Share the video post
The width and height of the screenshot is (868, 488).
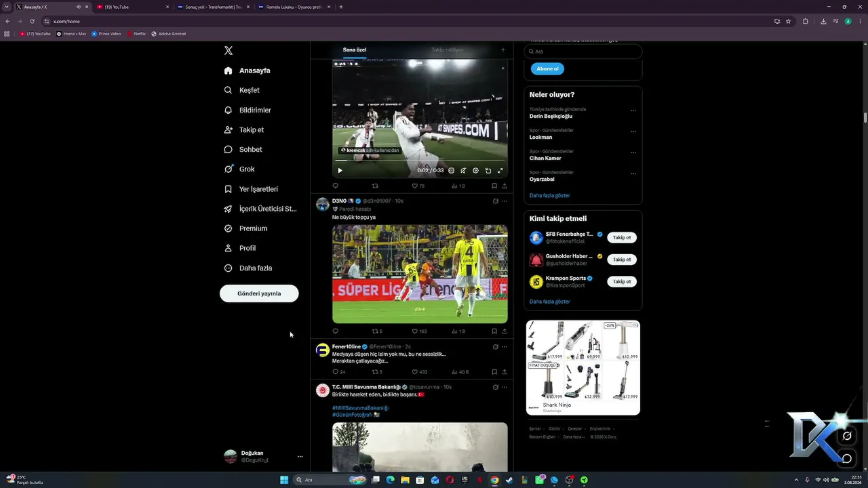click(x=505, y=186)
